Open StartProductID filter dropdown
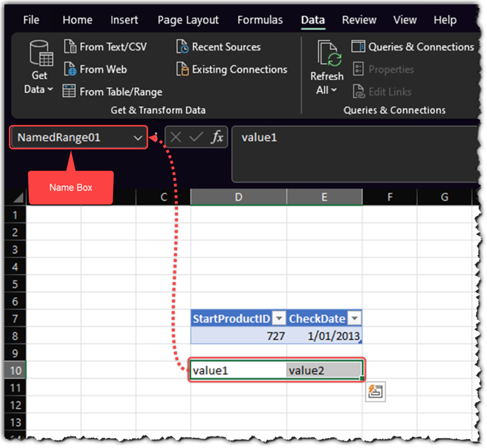Image resolution: width=487 pixels, height=448 pixels. 279,318
